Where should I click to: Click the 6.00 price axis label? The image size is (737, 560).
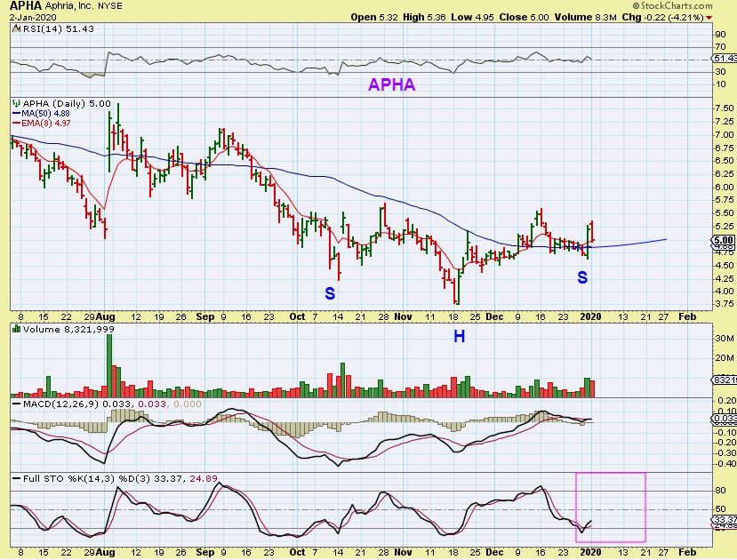click(x=725, y=187)
